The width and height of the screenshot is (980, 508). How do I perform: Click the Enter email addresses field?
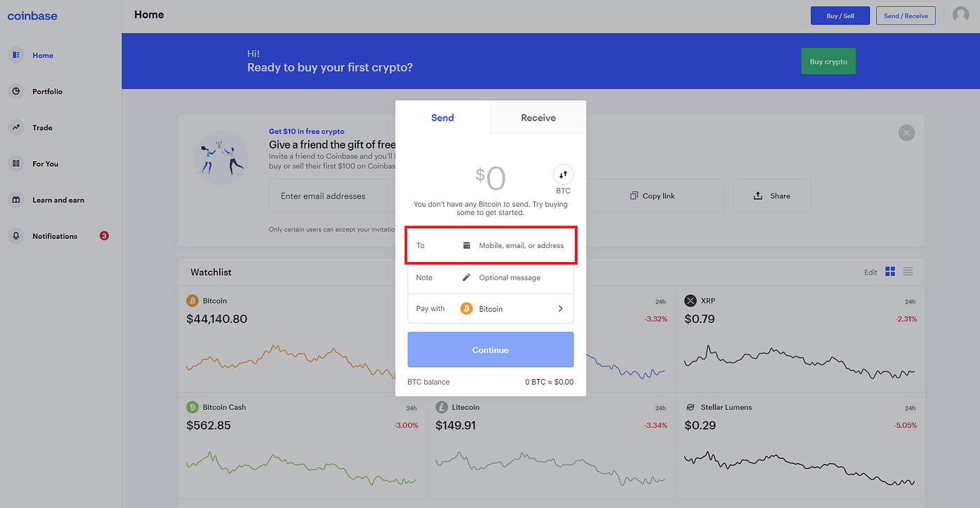[332, 195]
